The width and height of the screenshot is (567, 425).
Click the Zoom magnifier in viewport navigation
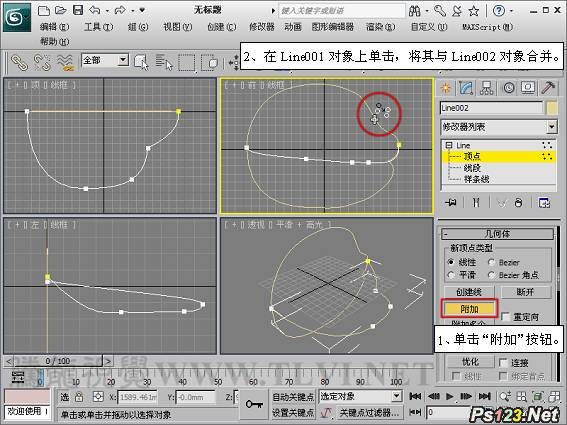(505, 397)
